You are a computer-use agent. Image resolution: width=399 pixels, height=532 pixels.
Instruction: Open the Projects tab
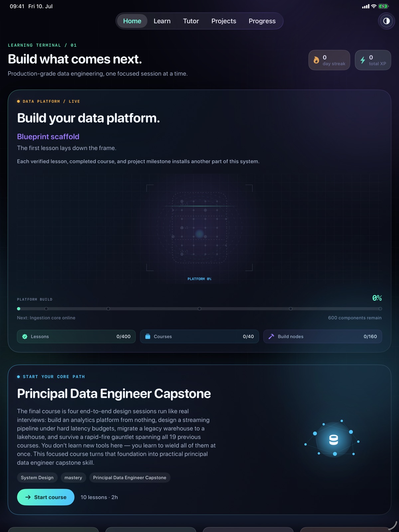224,21
